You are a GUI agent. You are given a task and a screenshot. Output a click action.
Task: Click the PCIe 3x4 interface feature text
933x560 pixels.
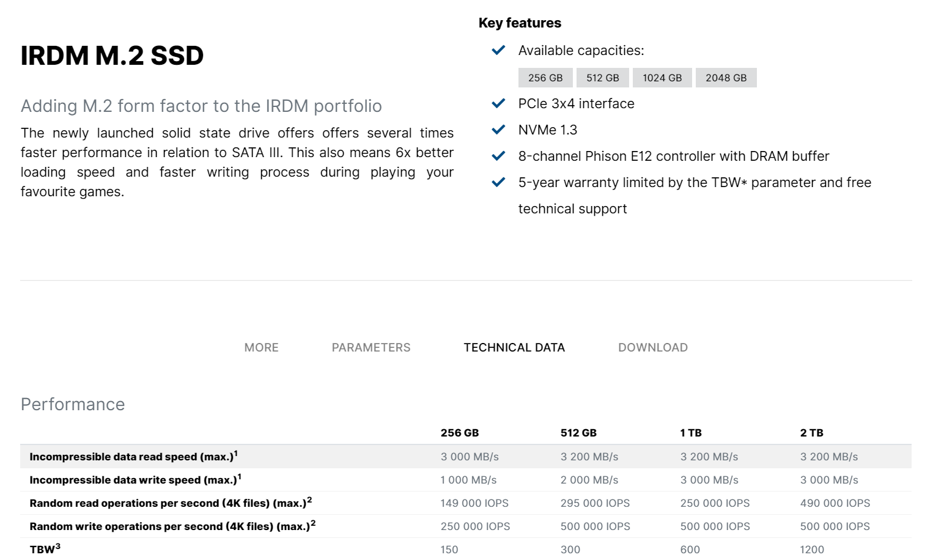point(577,103)
